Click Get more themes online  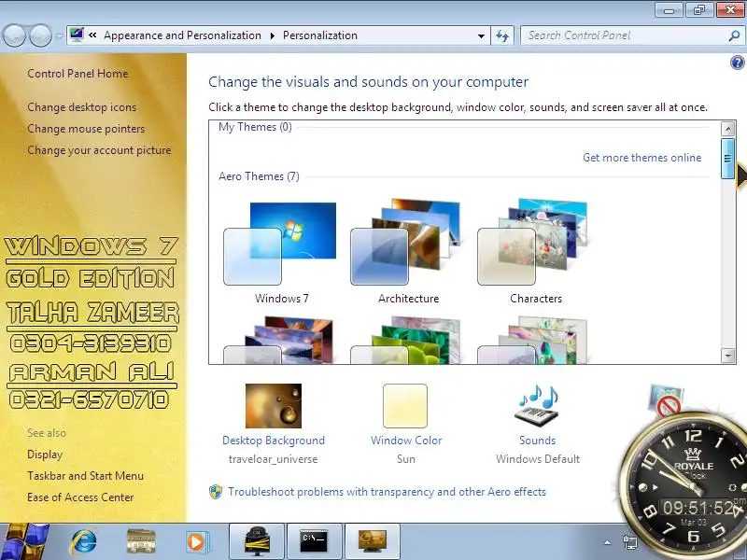point(641,158)
